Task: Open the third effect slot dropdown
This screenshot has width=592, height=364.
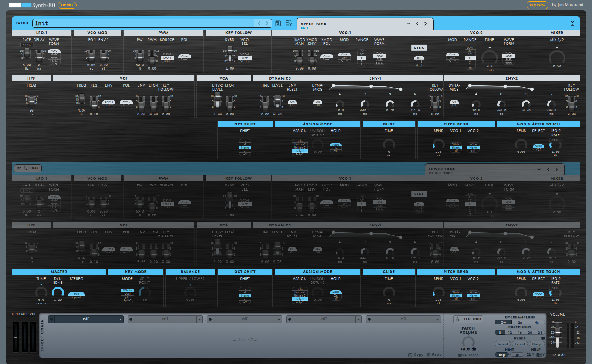Action: (x=279, y=319)
